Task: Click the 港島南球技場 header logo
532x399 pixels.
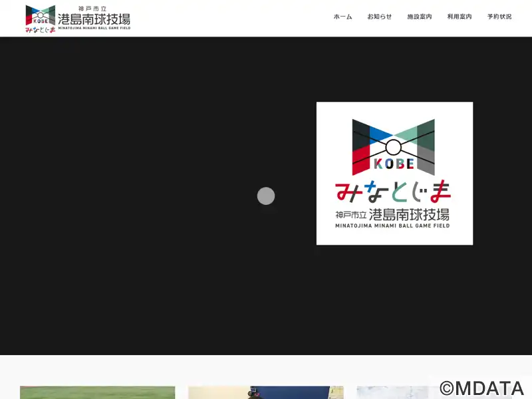Action: pos(78,19)
